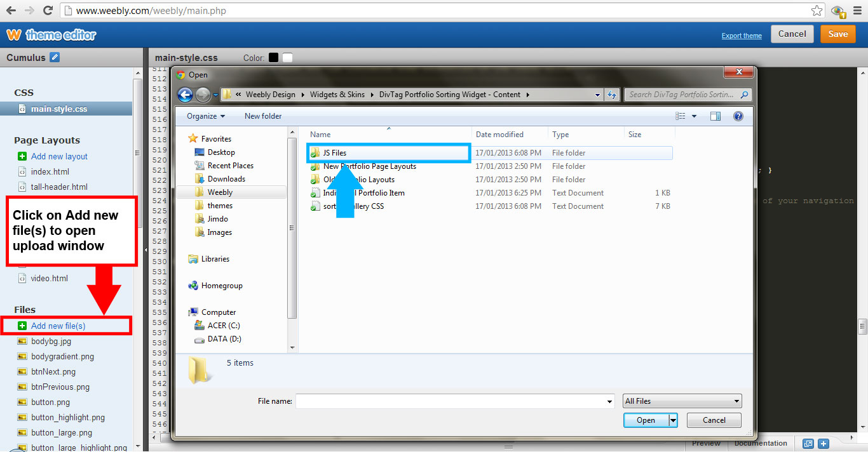This screenshot has width=868, height=452.
Task: Click the Export theme link
Action: point(742,36)
